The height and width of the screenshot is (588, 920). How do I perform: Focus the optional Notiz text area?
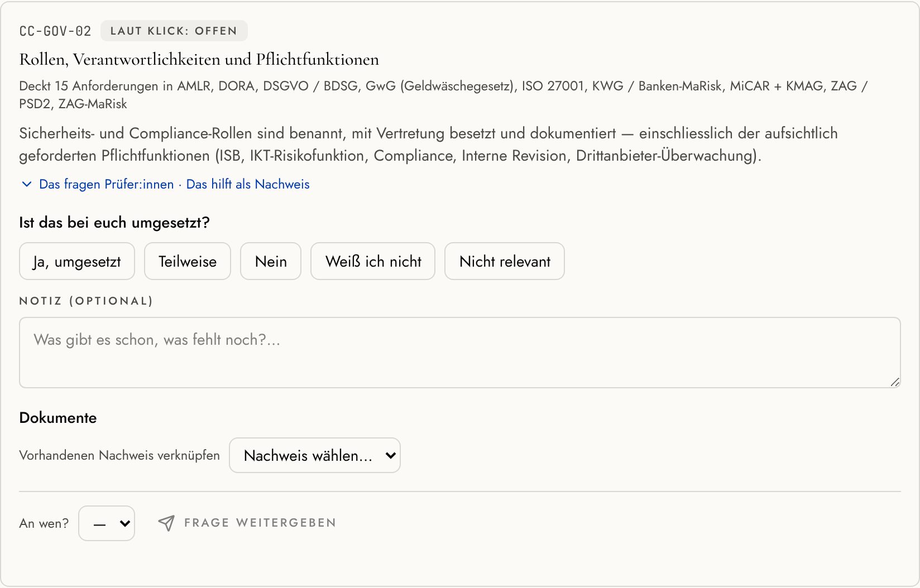[460, 353]
